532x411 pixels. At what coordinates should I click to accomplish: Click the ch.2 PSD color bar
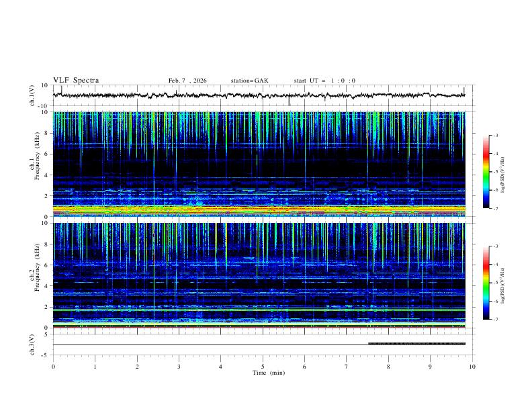pyautogui.click(x=486, y=283)
